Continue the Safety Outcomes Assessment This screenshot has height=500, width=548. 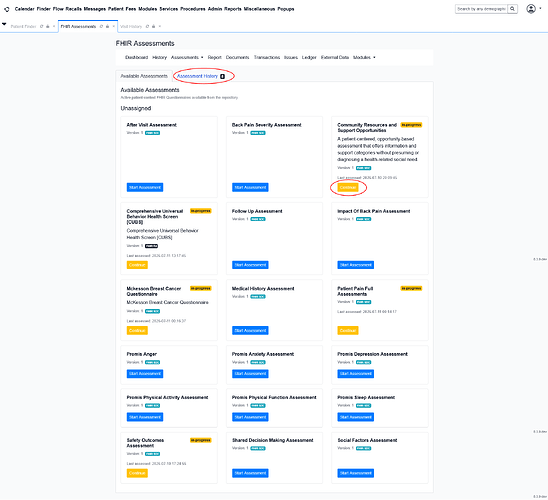point(137,473)
